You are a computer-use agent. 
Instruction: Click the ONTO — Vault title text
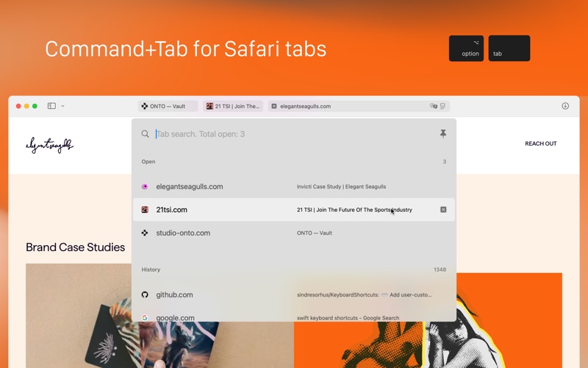click(315, 233)
